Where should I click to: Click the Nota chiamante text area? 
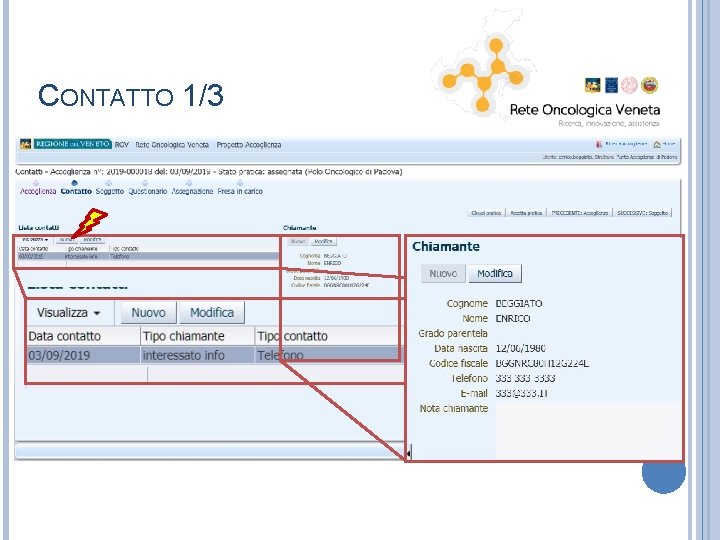pos(588,430)
